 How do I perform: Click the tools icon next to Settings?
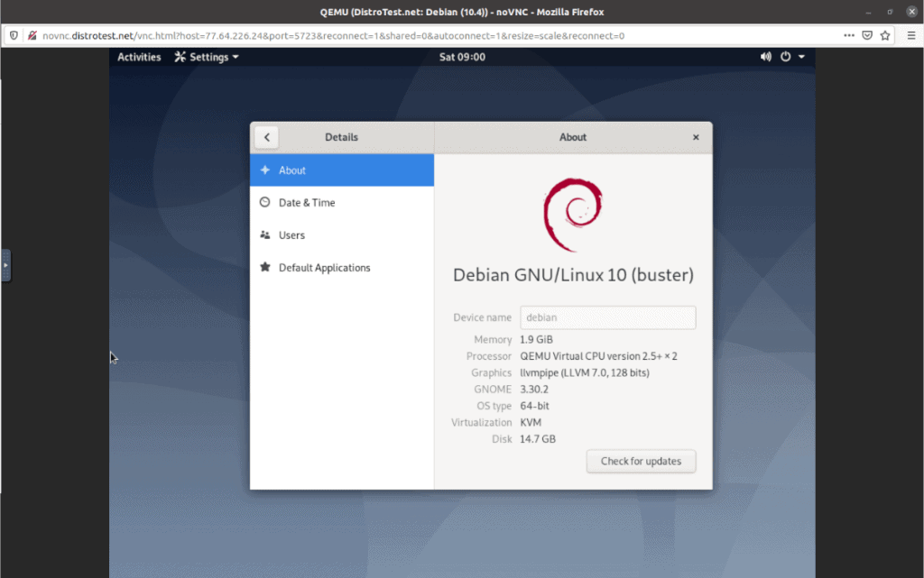pos(180,57)
